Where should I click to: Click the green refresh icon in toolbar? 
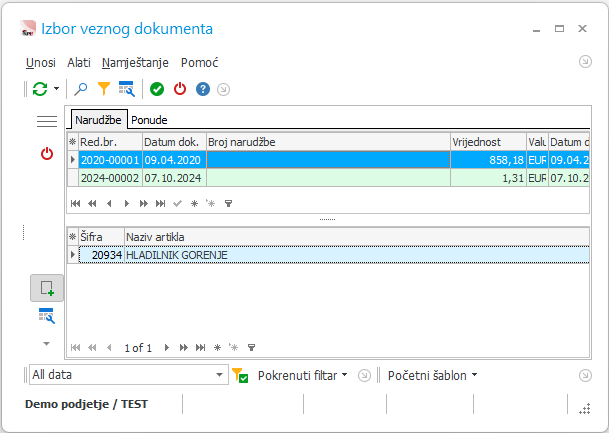pos(40,89)
